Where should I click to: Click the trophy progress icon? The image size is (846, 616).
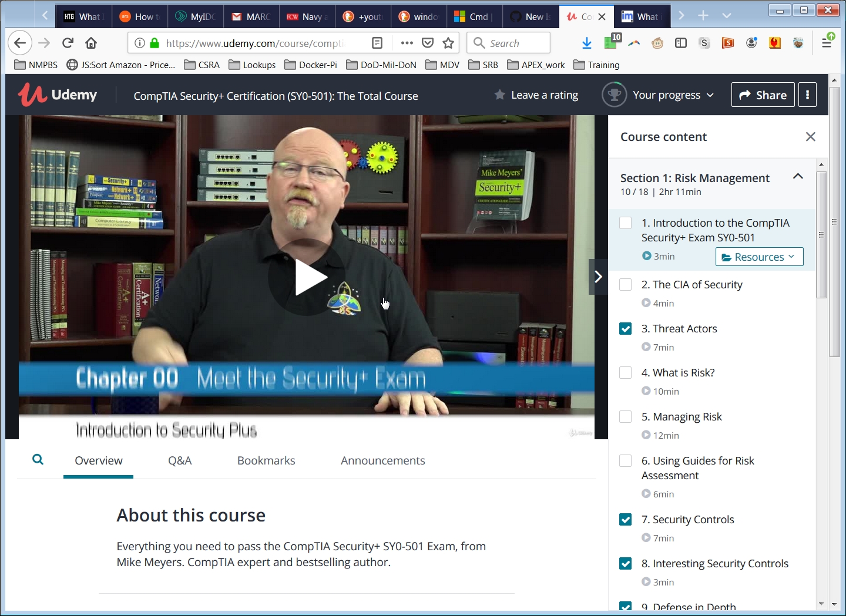point(614,95)
